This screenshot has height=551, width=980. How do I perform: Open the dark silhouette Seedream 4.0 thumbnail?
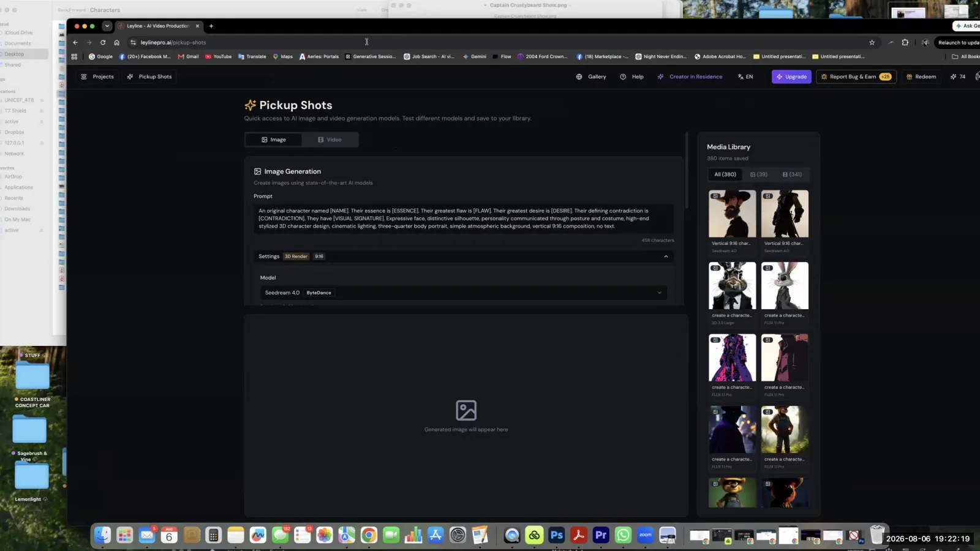pyautogui.click(x=785, y=214)
